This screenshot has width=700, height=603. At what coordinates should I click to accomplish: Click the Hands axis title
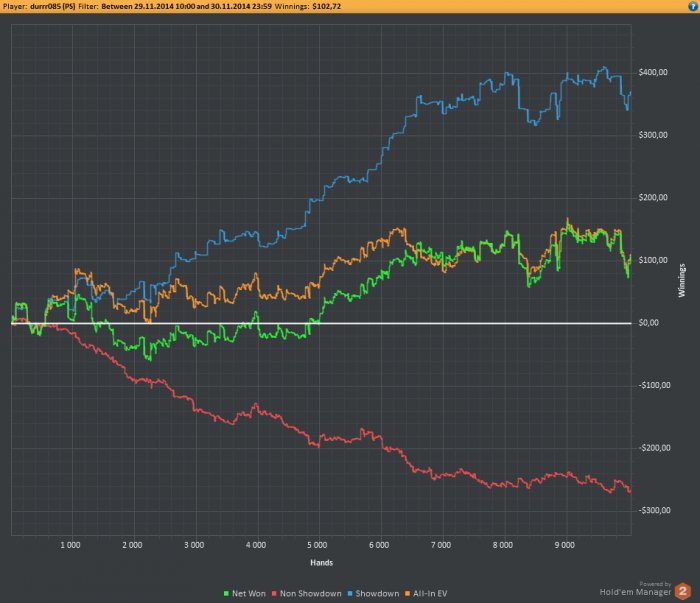click(x=321, y=563)
